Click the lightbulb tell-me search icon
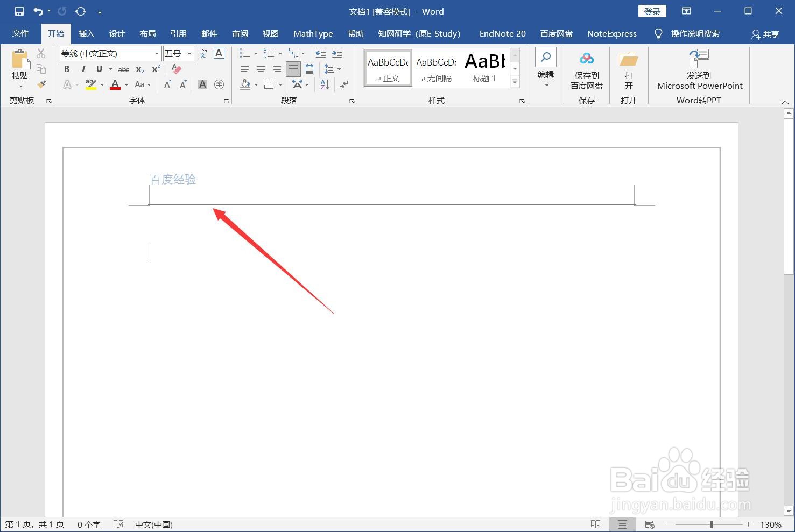Image resolution: width=795 pixels, height=532 pixels. (x=658, y=34)
